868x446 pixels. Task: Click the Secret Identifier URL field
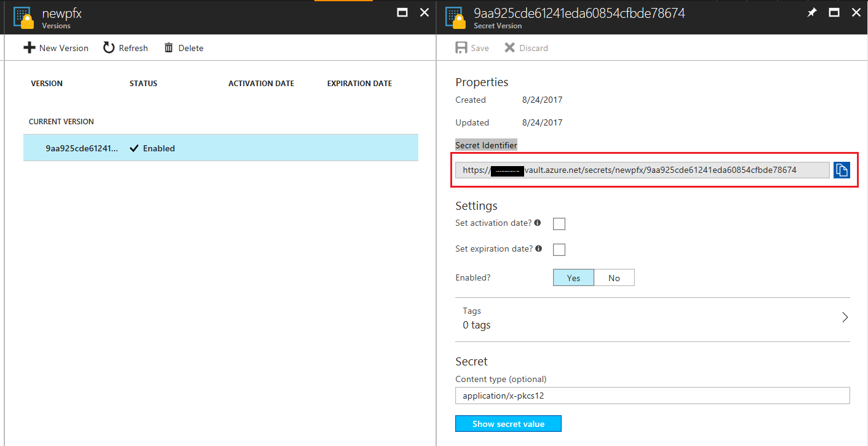(x=642, y=170)
